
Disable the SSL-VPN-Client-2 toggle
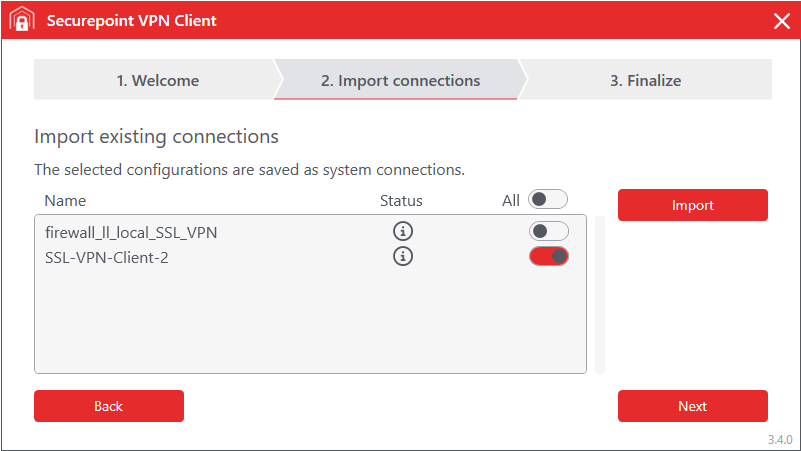coord(548,257)
